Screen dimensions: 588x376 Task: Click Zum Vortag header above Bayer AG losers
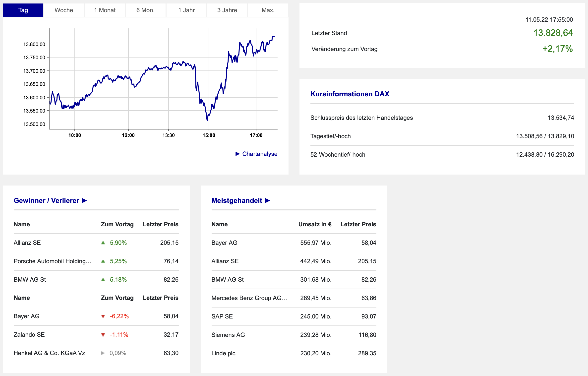point(117,298)
